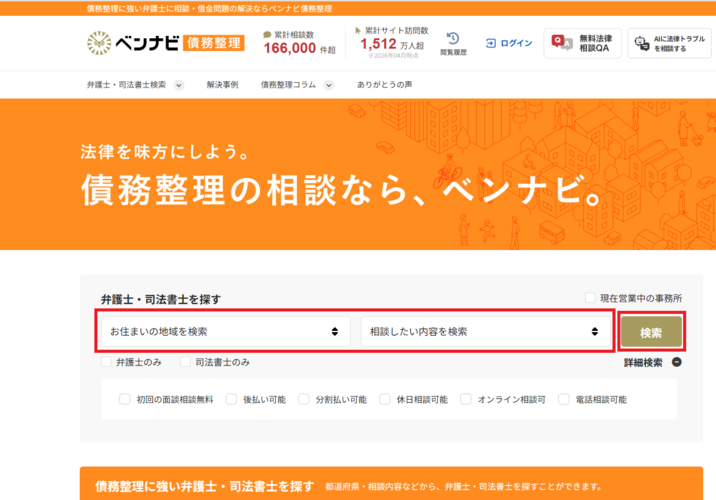The width and height of the screenshot is (716, 500).
Task: Click the login arrow icon beside ログイン
Action: tap(491, 43)
